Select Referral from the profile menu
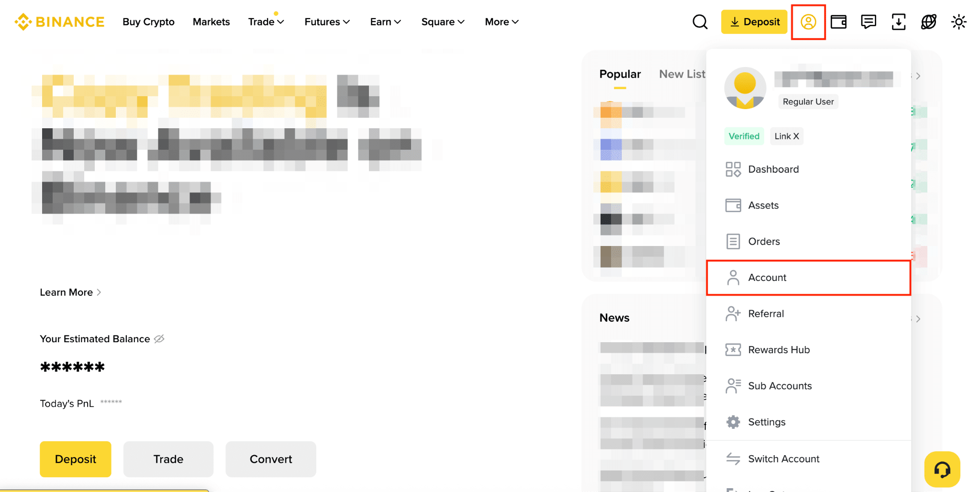Viewport: 980px width, 492px height. pyautogui.click(x=809, y=314)
